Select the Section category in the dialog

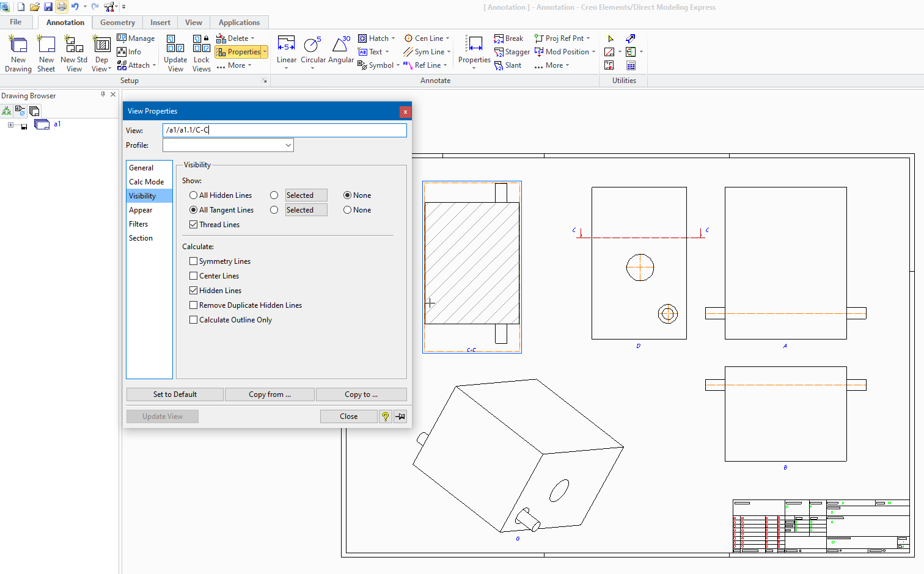point(141,238)
